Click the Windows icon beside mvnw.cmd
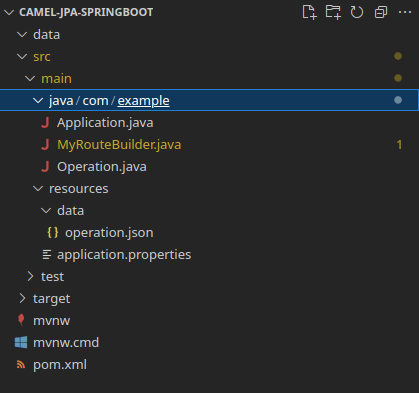Viewport: 419px width, 393px height. [x=21, y=342]
